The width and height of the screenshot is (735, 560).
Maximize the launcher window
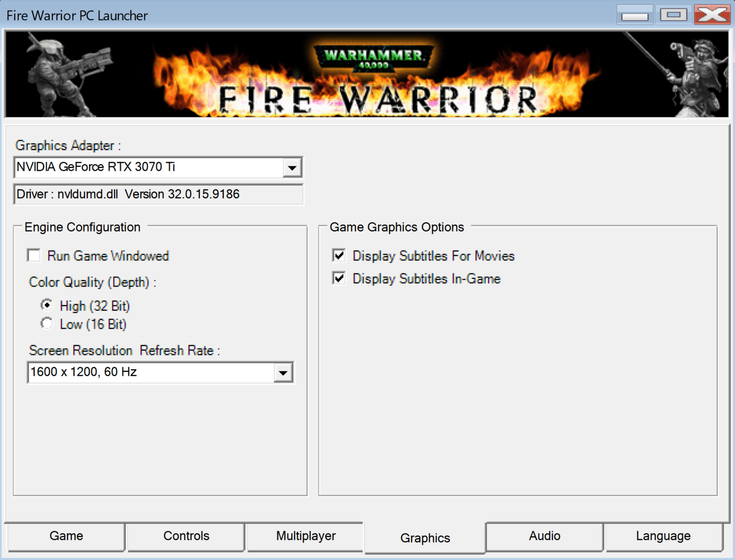pyautogui.click(x=673, y=15)
